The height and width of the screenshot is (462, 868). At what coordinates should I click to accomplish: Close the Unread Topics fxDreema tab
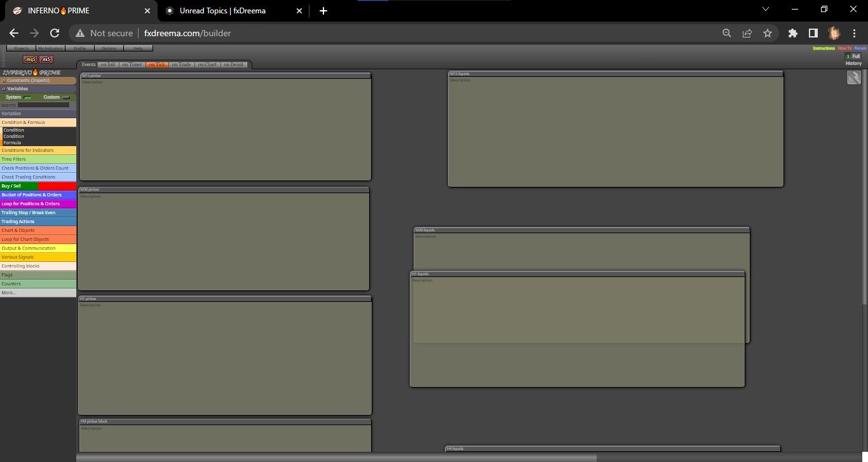299,11
